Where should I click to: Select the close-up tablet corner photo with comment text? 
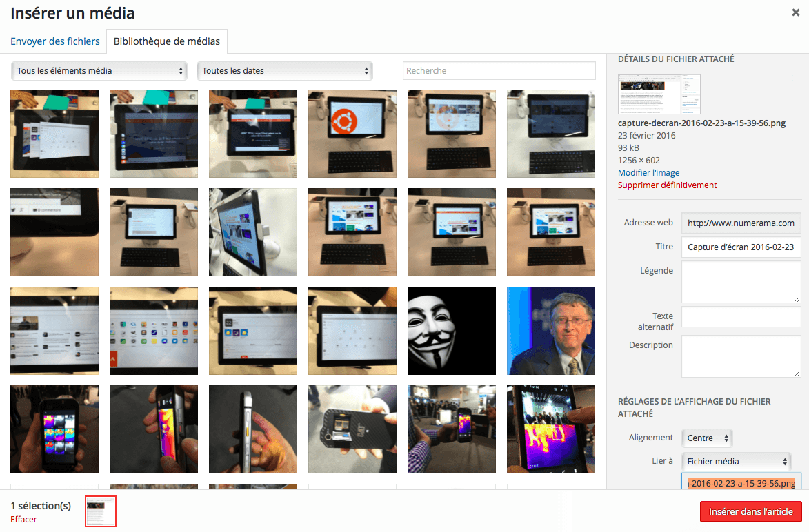54,232
